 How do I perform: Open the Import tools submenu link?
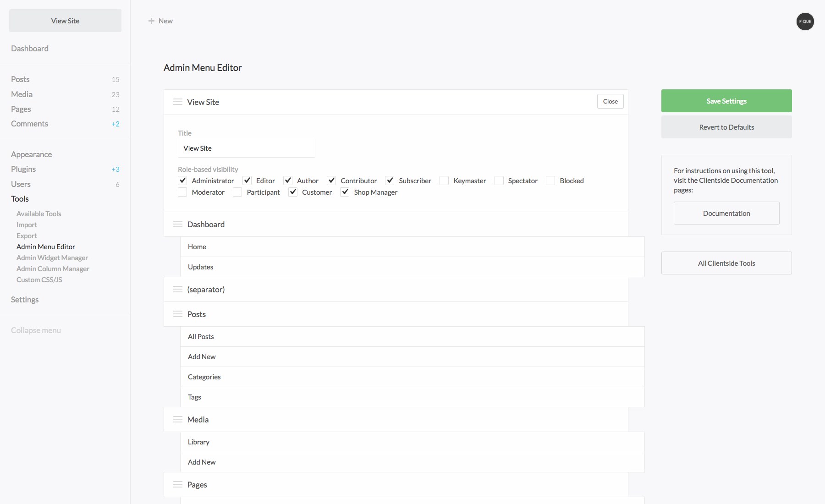pyautogui.click(x=27, y=225)
